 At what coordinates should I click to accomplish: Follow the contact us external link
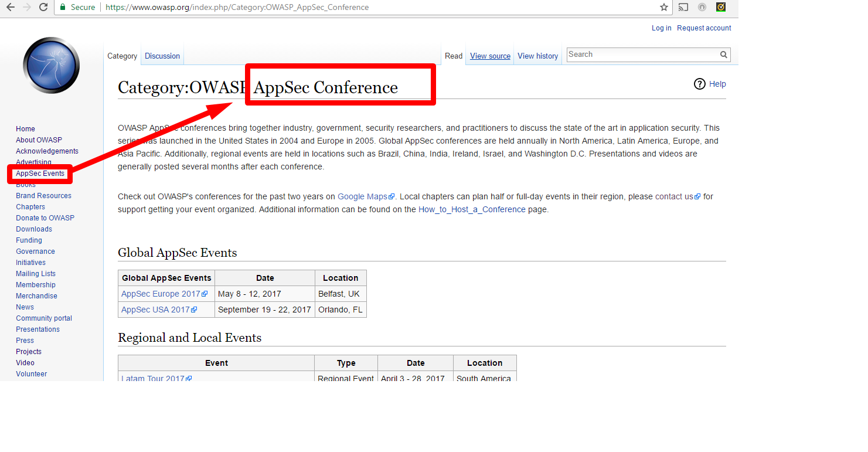point(678,196)
